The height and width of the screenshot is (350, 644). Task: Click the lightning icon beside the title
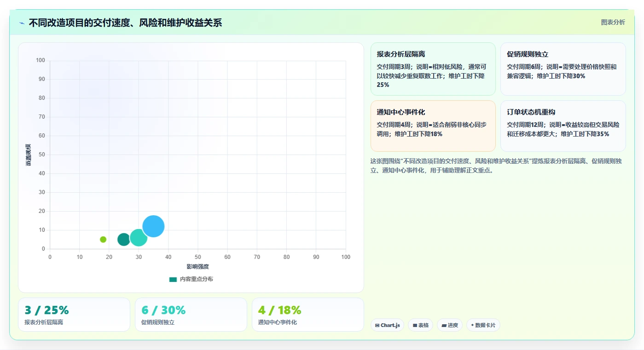point(22,23)
